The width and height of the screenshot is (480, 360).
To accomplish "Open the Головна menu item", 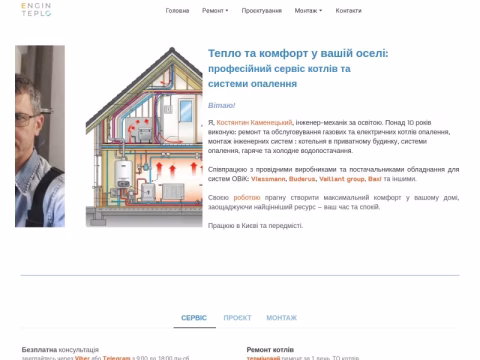I will [177, 11].
